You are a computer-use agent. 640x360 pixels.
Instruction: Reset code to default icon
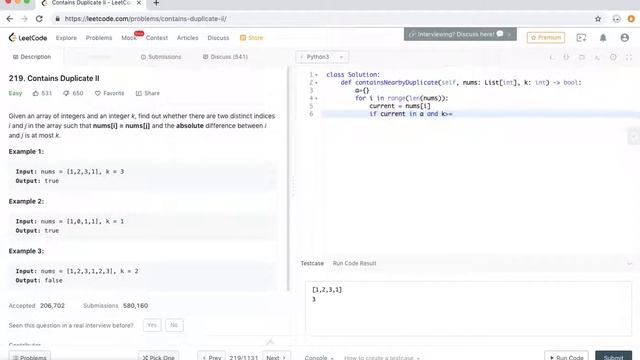(582, 57)
